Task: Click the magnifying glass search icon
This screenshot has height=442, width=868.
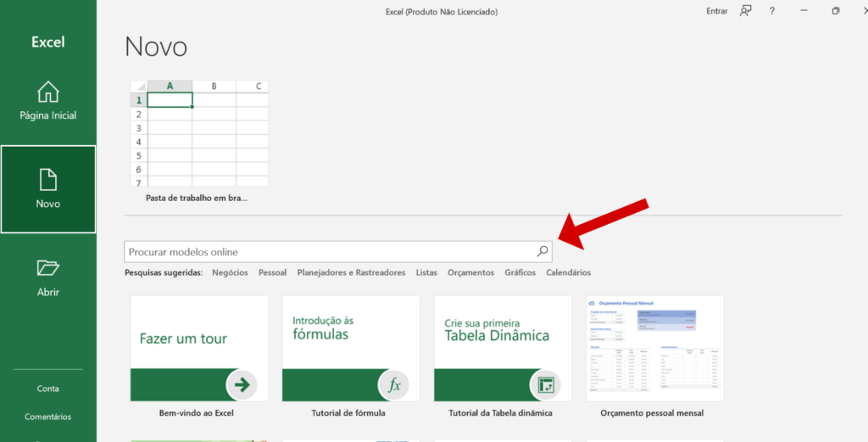Action: point(542,251)
